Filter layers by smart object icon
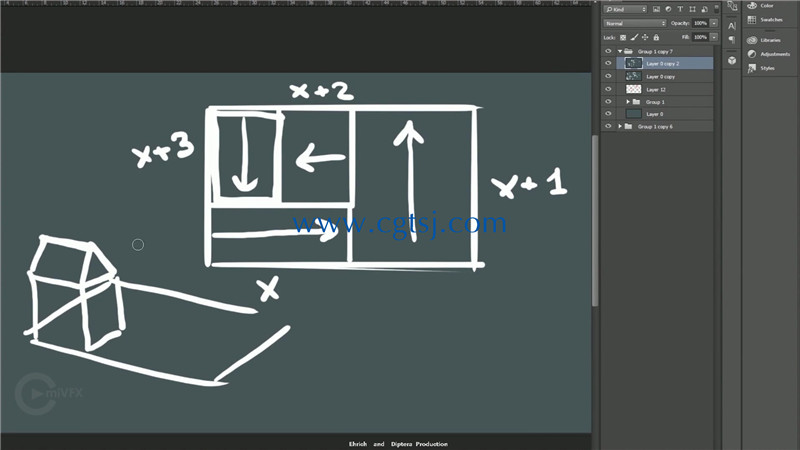The height and width of the screenshot is (450, 800). click(704, 9)
